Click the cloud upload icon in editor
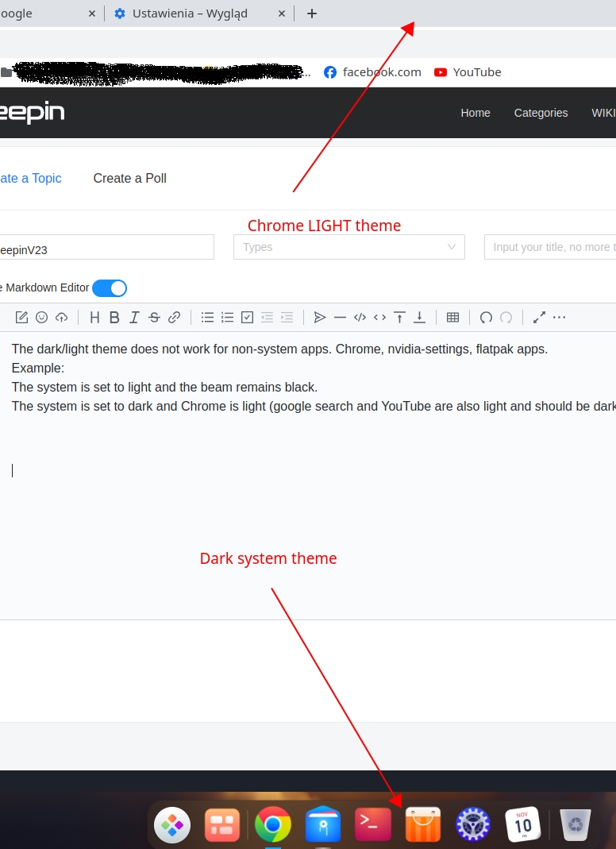This screenshot has height=849, width=616. (x=62, y=318)
